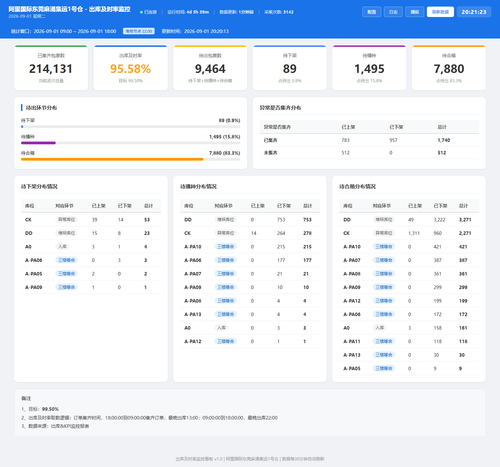The image size is (500, 467).
Task: Click the total 3,271 in DO row
Action: (465, 220)
